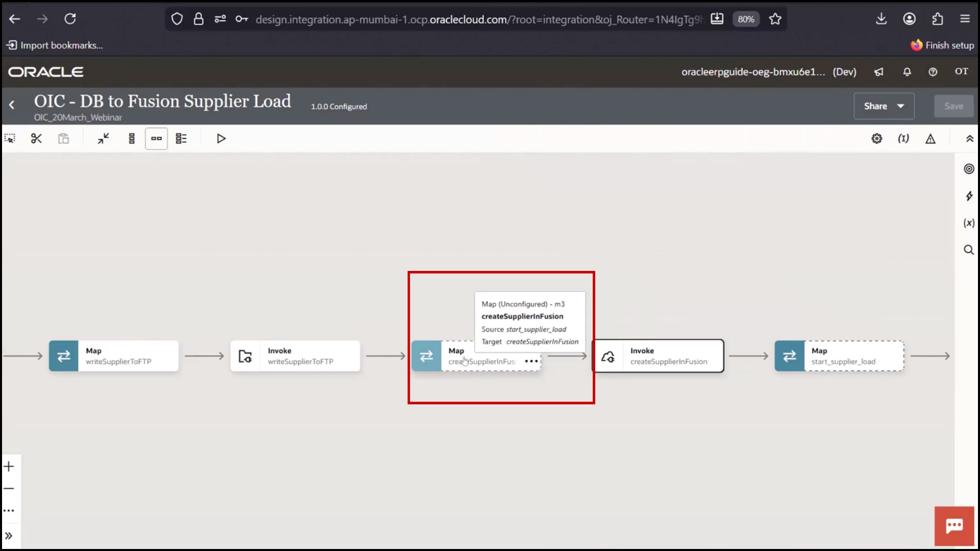
Task: Click the OIC_20March_Webinar project name
Action: tap(78, 117)
